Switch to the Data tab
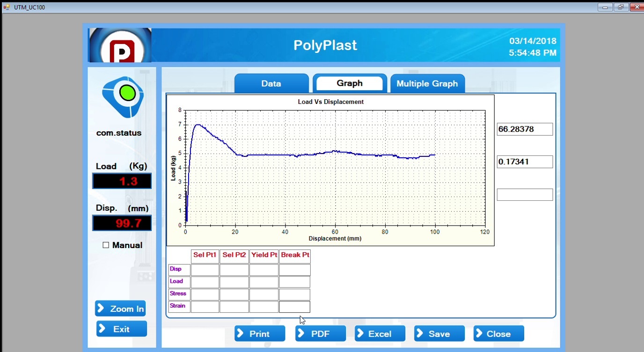644x352 pixels. (x=271, y=84)
